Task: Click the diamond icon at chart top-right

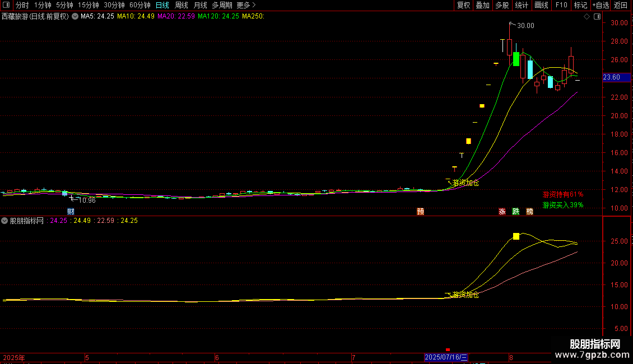Action: tap(587, 17)
